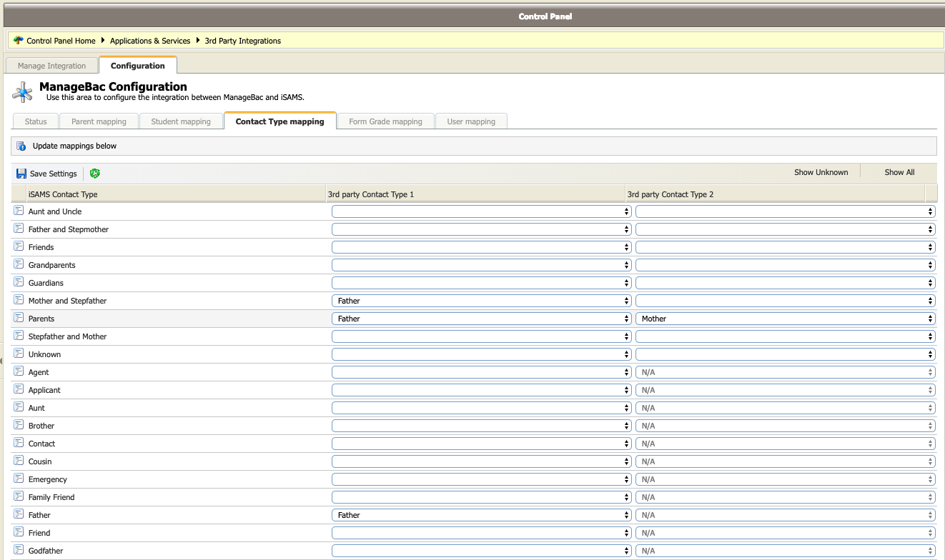Click the row icon beside Friends
Viewport: 945px width, 560px height.
(x=19, y=247)
